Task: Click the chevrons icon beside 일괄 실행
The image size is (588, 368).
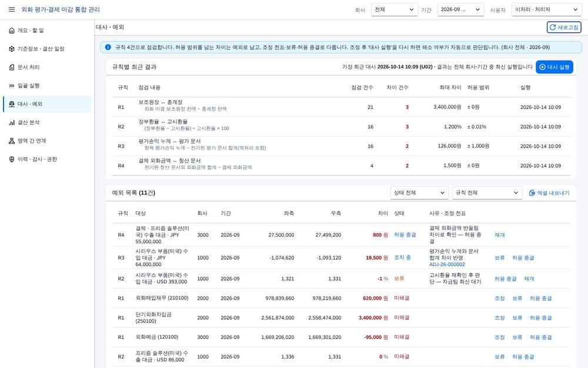Action: pos(12,85)
